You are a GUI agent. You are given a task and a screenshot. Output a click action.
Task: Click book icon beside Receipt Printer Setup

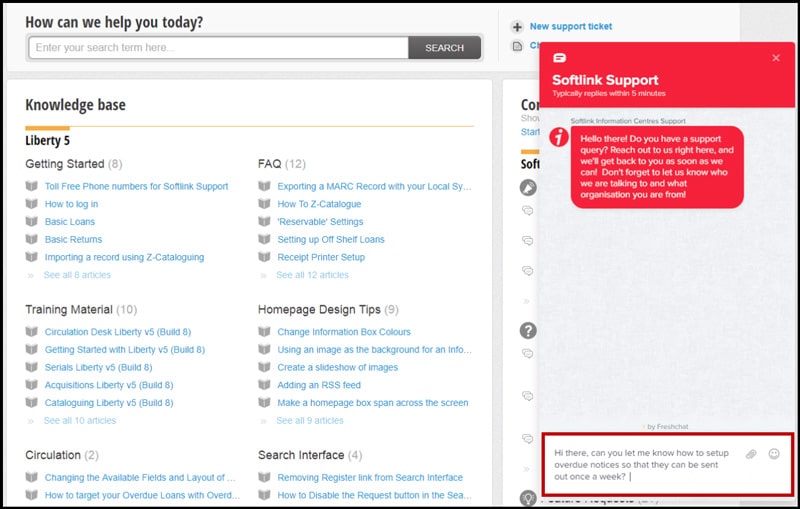tap(264, 257)
